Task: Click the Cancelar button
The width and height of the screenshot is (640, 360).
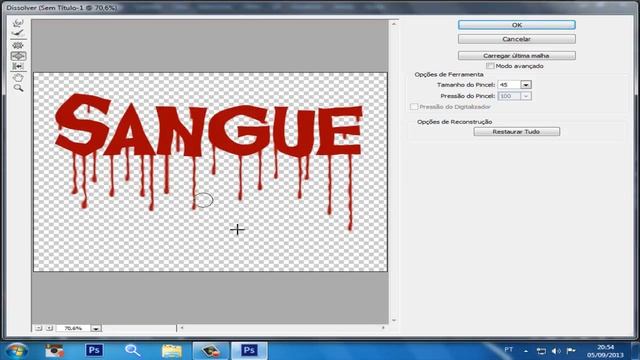Action: (517, 39)
